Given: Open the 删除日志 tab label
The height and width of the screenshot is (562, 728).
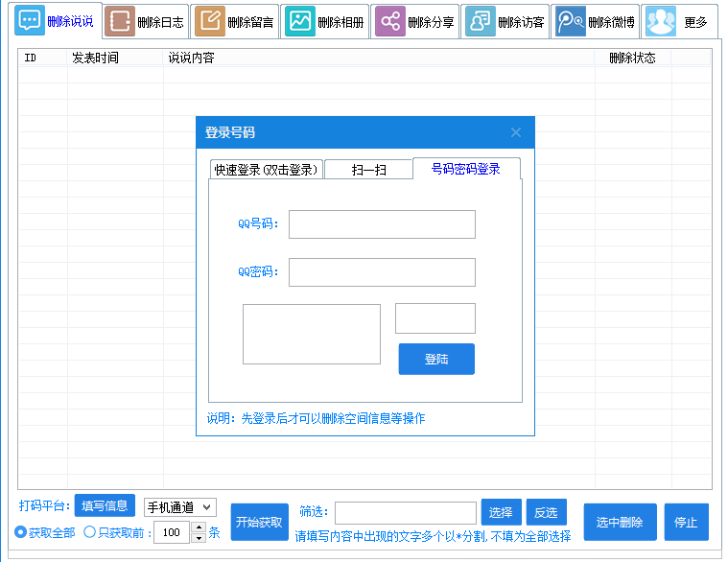Looking at the screenshot, I should tap(160, 22).
